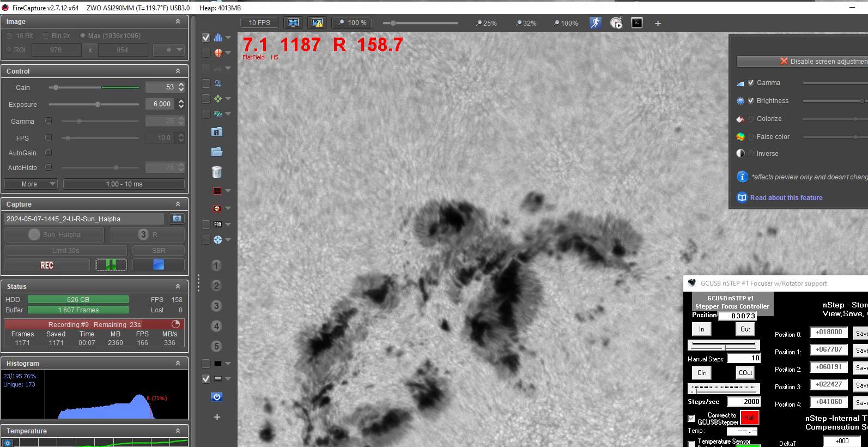Collapse the Control panel
This screenshot has width=868, height=447.
178,71
